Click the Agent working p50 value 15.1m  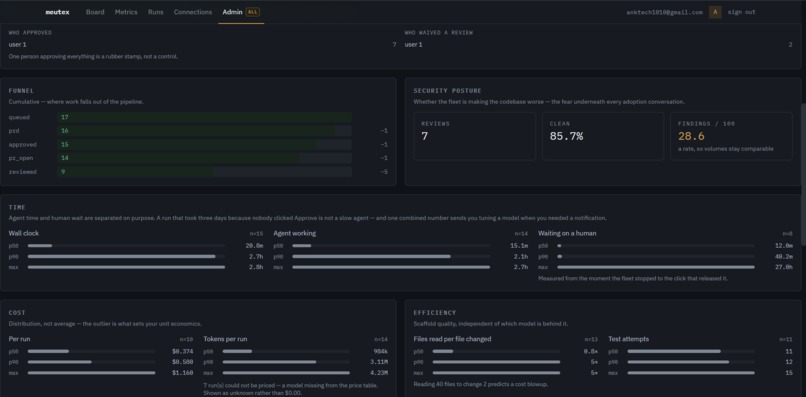519,246
